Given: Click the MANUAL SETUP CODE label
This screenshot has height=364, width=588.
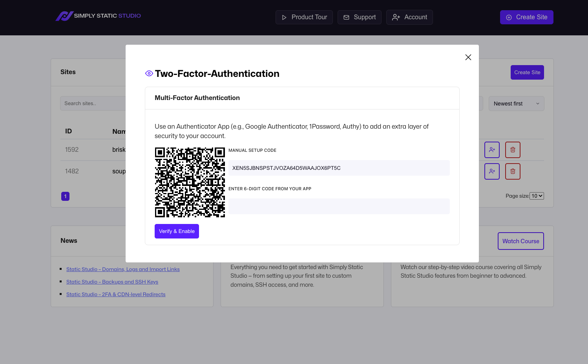Looking at the screenshot, I should pos(252,150).
